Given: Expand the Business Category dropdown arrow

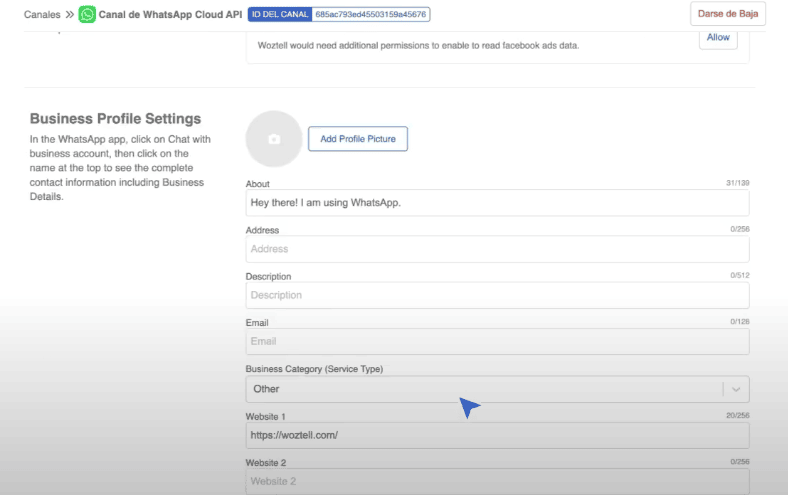Looking at the screenshot, I should pyautogui.click(x=736, y=389).
